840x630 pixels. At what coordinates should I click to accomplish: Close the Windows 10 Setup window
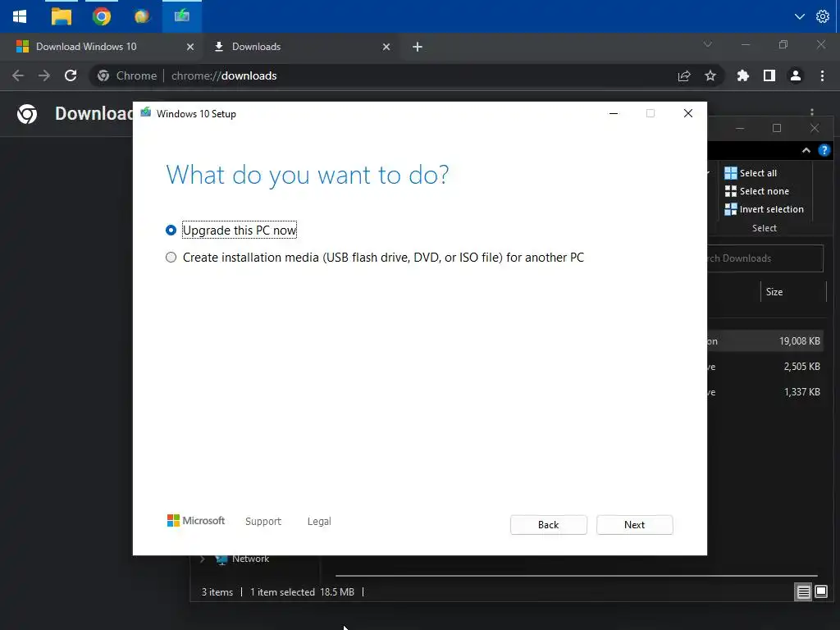tap(688, 113)
